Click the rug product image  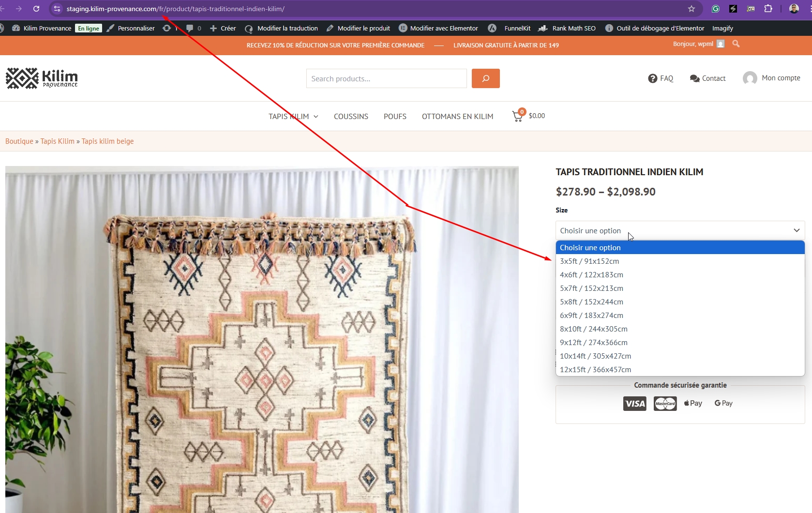pos(262,339)
